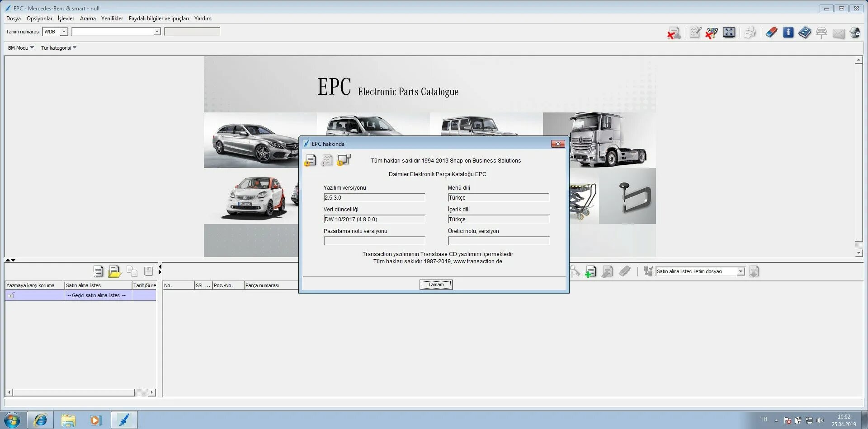This screenshot has width=868, height=429.
Task: Click the transfer structure icon beside dropdown
Action: [648, 271]
